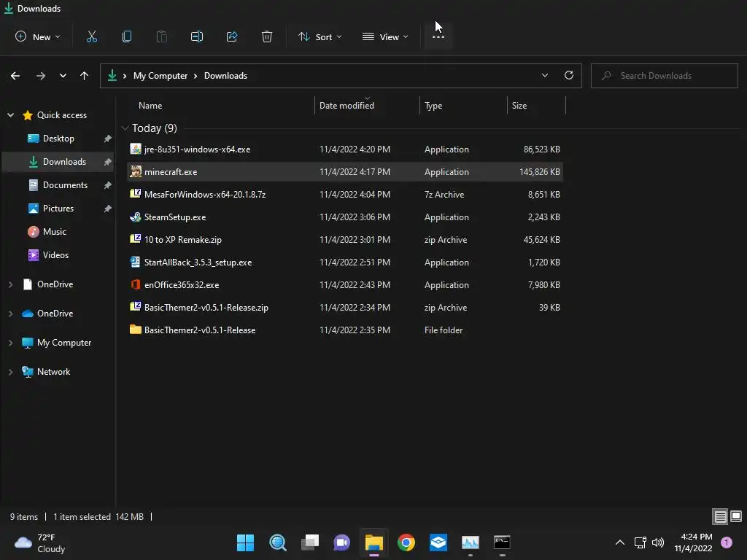The image size is (747, 560).
Task: Go up one folder level arrow
Action: (85, 76)
